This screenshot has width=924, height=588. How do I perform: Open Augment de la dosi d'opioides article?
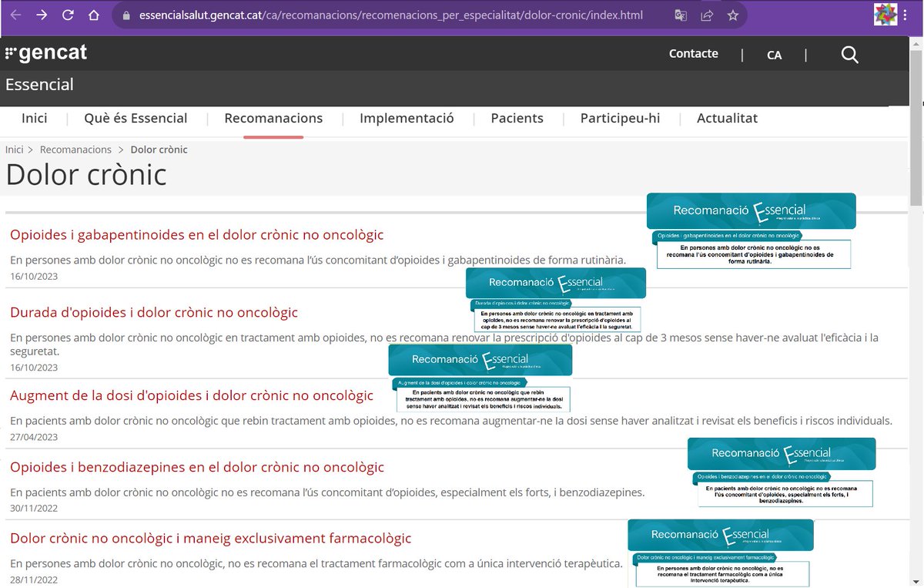[192, 395]
